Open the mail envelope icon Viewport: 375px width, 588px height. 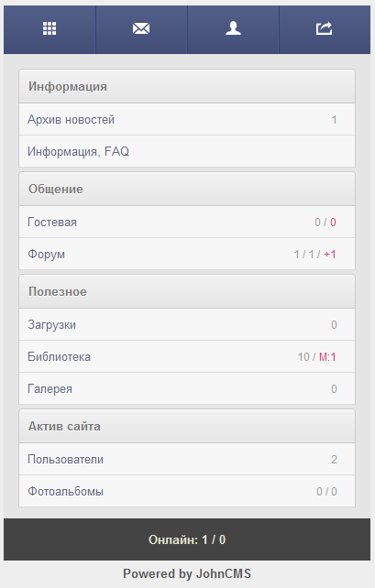pyautogui.click(x=141, y=28)
